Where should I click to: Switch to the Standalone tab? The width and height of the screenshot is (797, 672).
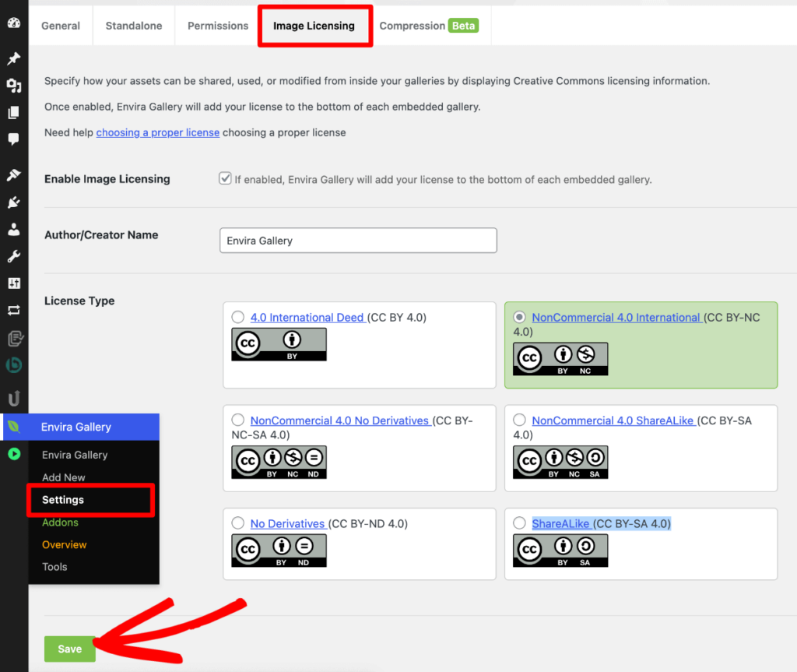[x=134, y=26]
